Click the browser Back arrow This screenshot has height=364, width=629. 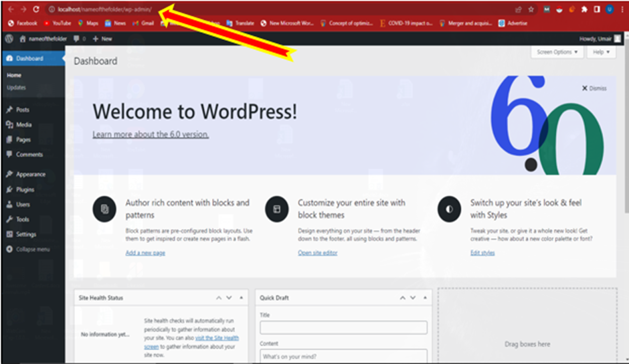point(11,9)
